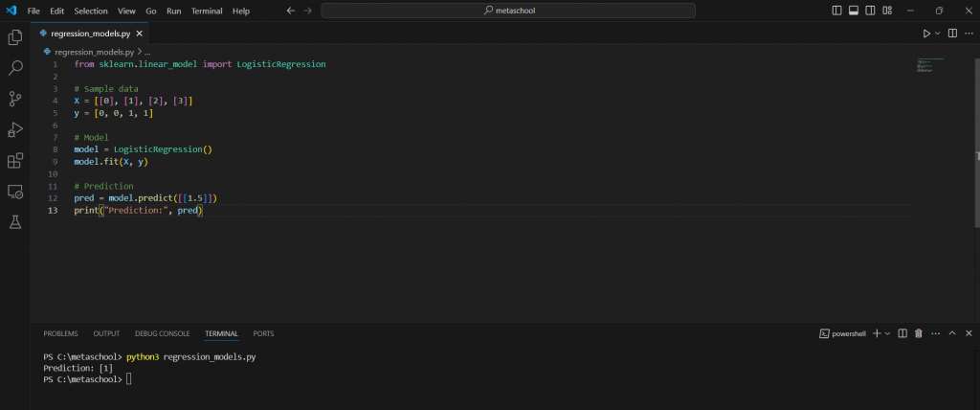
Task: Open the Edit menu
Action: point(56,11)
